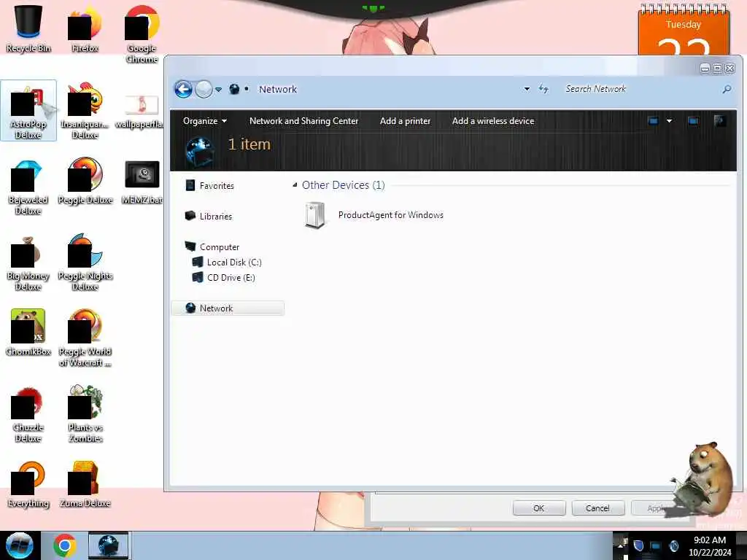Image resolution: width=747 pixels, height=560 pixels.
Task: Select Big Money Deluxe desktop icon
Action: pyautogui.click(x=28, y=262)
